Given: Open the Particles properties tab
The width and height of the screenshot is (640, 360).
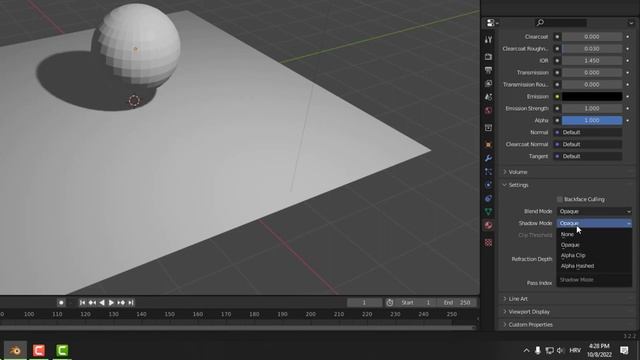Looking at the screenshot, I should point(489,171).
